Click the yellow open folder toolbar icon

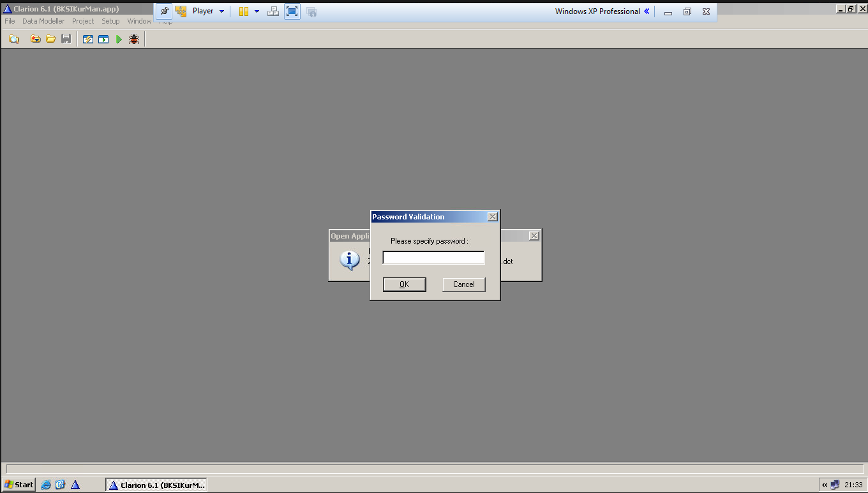[x=51, y=40]
